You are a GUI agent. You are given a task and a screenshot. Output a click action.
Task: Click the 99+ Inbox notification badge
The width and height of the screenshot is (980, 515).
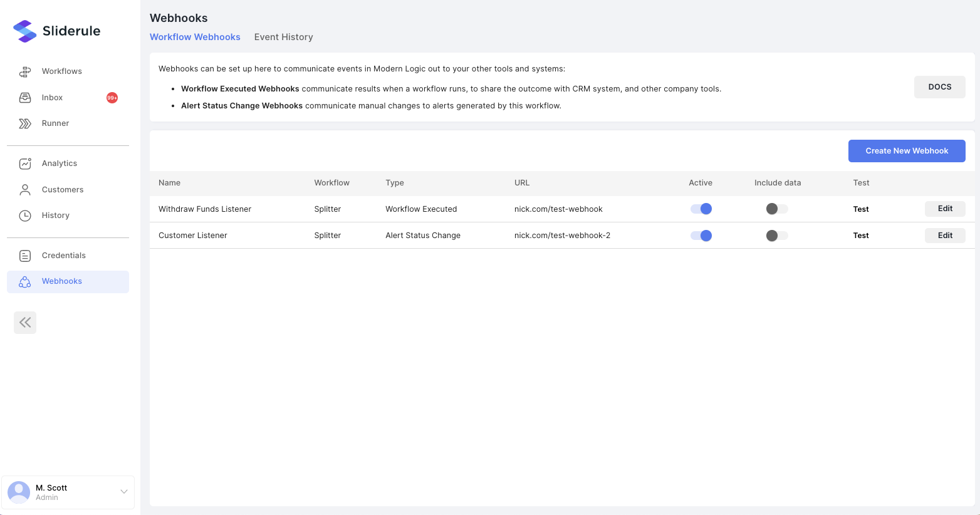(x=112, y=98)
